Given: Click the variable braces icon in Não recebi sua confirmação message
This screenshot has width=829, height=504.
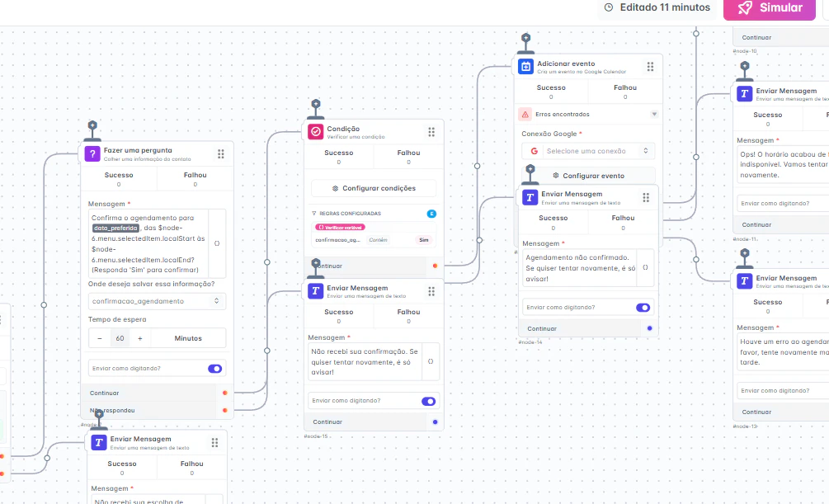Looking at the screenshot, I should click(x=431, y=362).
